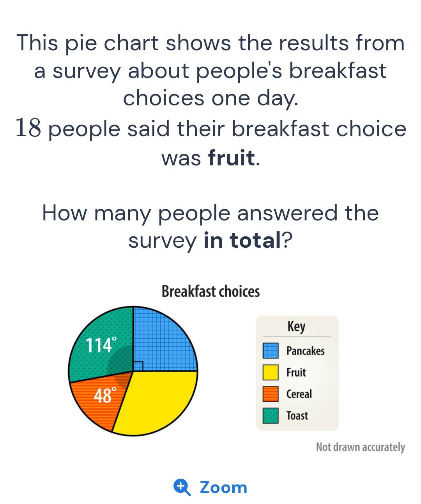This screenshot has width=421, height=504.
Task: Click the Pancakes label in the key
Action: [305, 351]
